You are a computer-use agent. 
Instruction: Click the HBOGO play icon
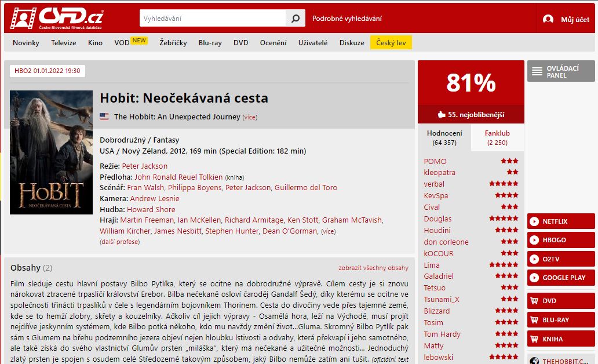(534, 240)
